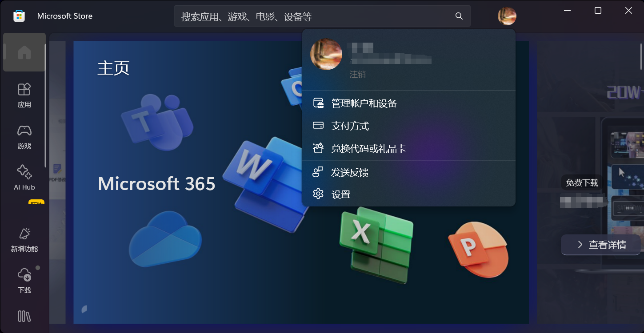Open the AI Hub section
644x333 pixels.
[24, 178]
